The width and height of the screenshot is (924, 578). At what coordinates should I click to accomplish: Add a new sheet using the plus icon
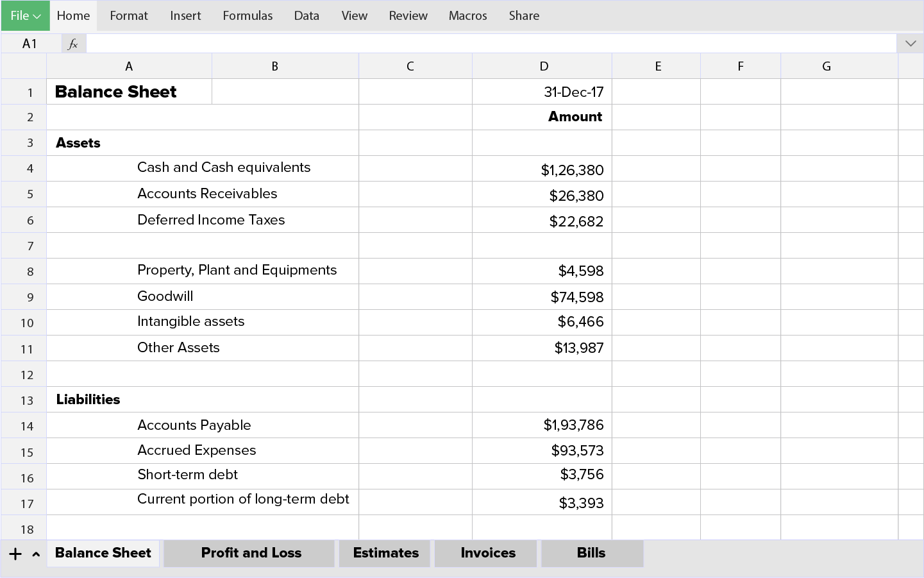click(x=14, y=553)
